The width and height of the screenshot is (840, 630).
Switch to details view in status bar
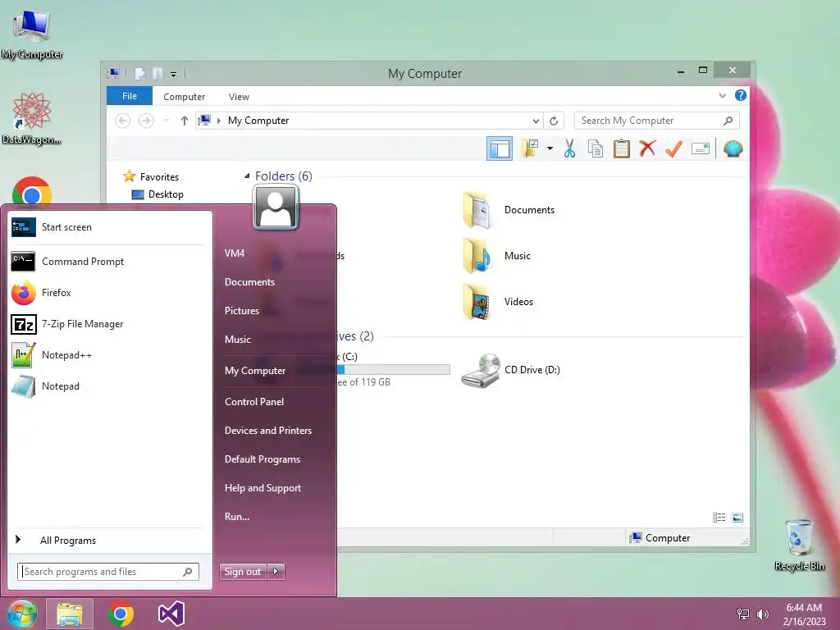pyautogui.click(x=719, y=517)
